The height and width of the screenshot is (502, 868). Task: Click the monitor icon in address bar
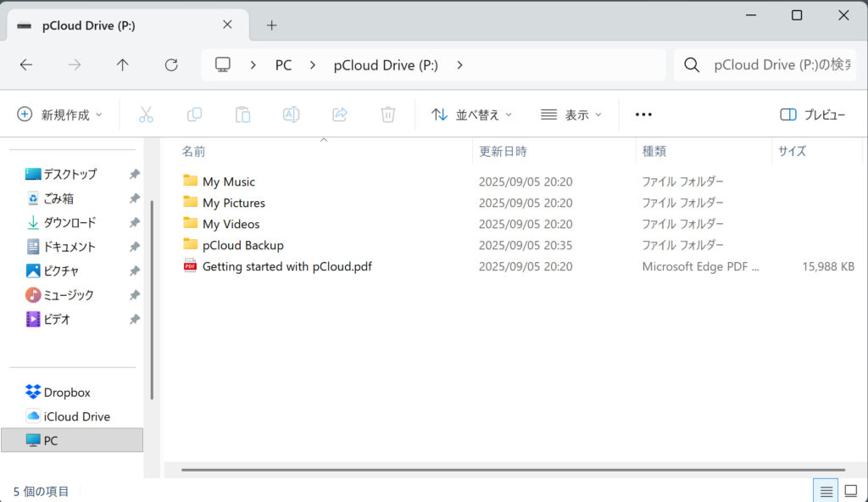(x=223, y=64)
